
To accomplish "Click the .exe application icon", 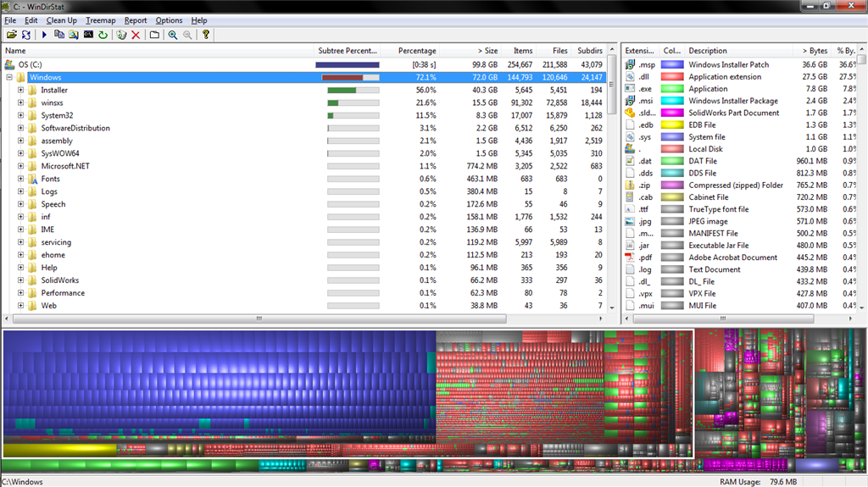I will point(630,89).
